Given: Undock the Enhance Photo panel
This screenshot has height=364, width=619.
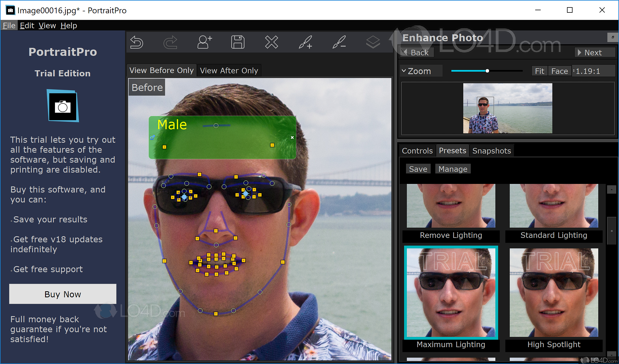Looking at the screenshot, I should (x=613, y=37).
